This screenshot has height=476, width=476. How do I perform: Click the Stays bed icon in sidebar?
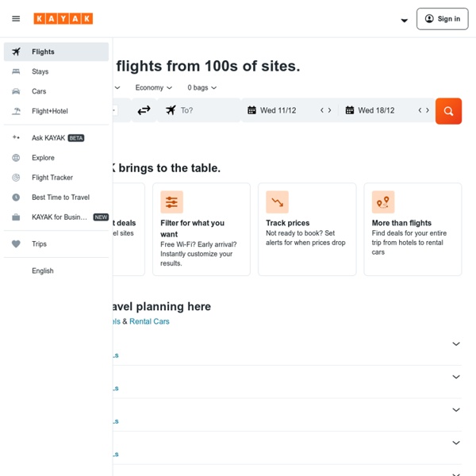16,71
